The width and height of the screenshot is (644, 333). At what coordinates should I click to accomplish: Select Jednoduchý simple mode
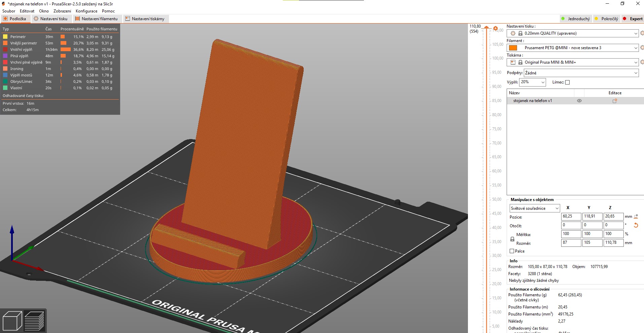(x=575, y=19)
